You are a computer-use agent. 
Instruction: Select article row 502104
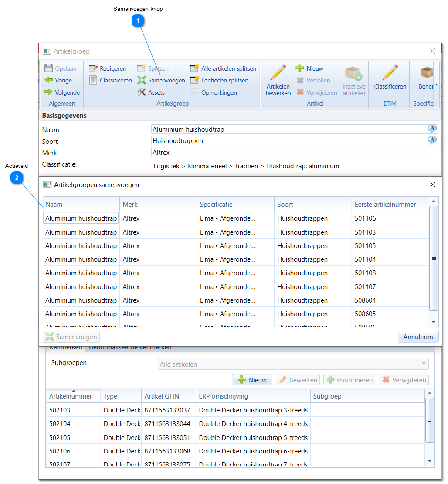235,424
